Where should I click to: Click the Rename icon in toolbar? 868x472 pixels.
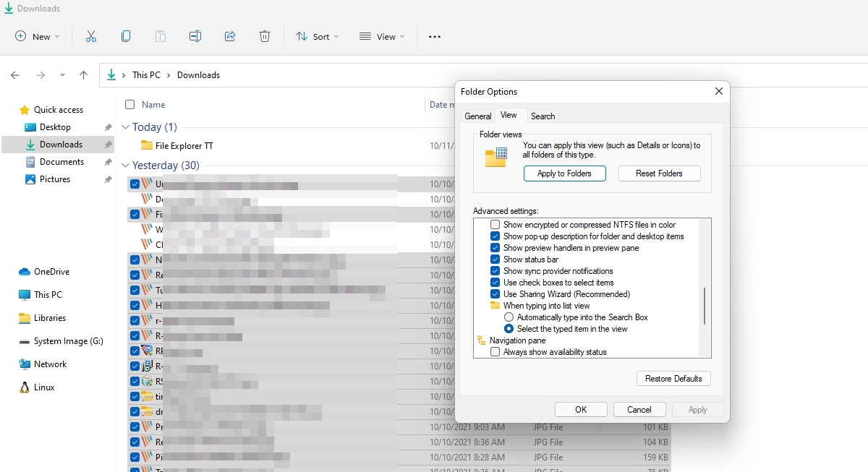coord(195,36)
